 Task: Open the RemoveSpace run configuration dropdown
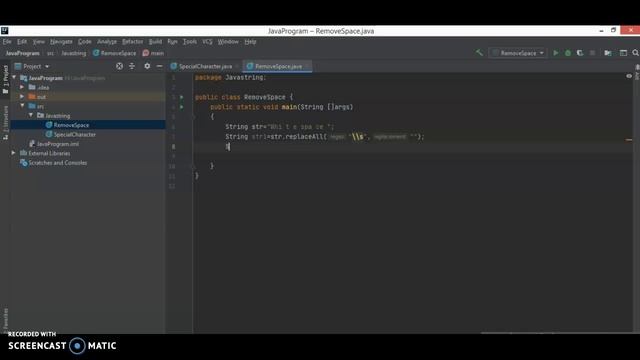coord(518,53)
